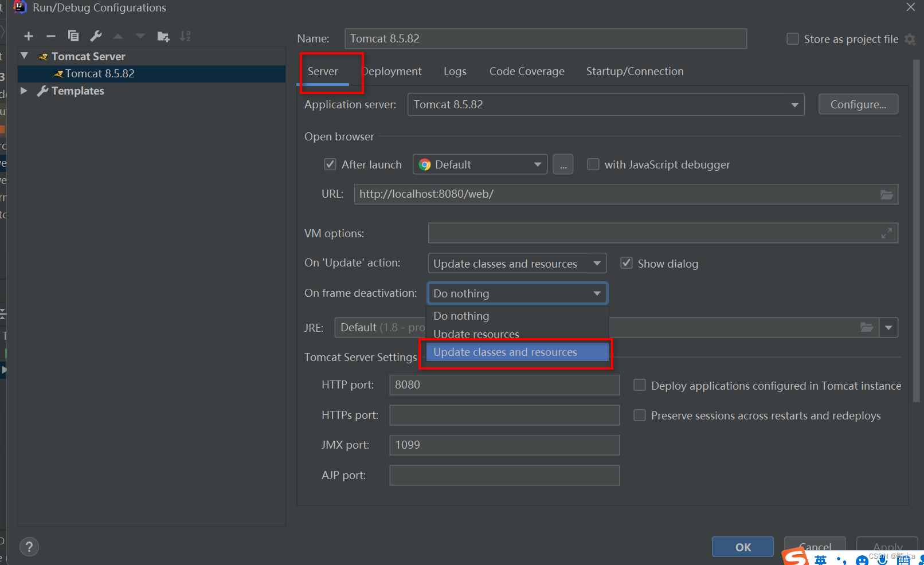Open the On 'Update' action dropdown
The image size is (924, 565).
[x=517, y=264]
